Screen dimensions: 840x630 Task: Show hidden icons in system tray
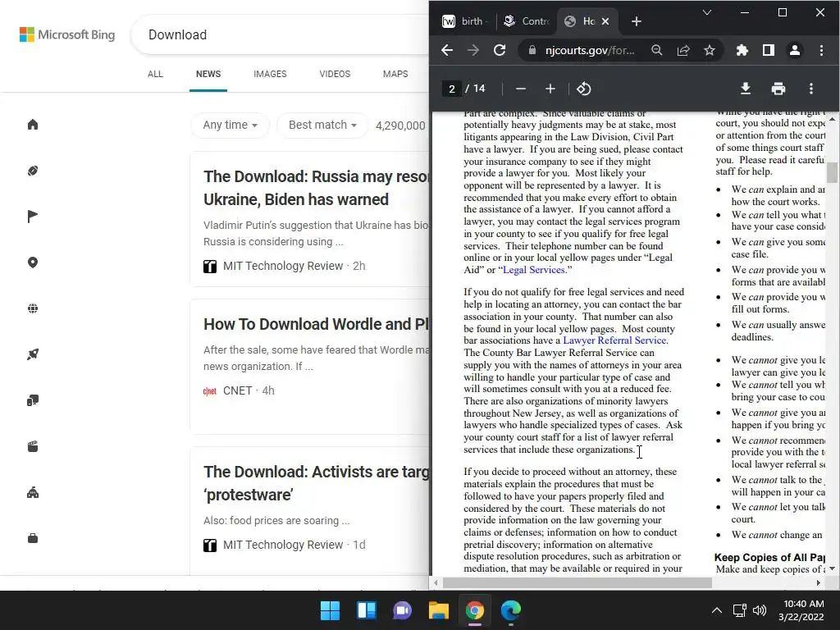coord(717,610)
